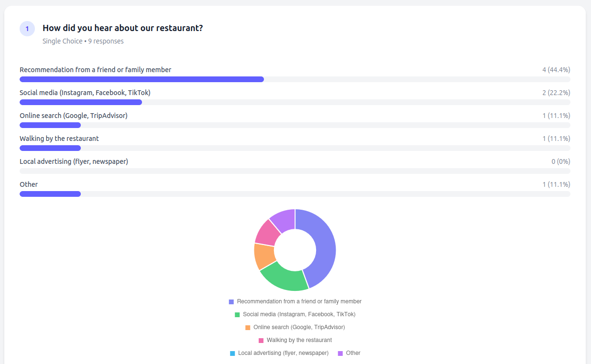
Task: Click the filled Recommendation progress bar
Action: tap(142, 79)
